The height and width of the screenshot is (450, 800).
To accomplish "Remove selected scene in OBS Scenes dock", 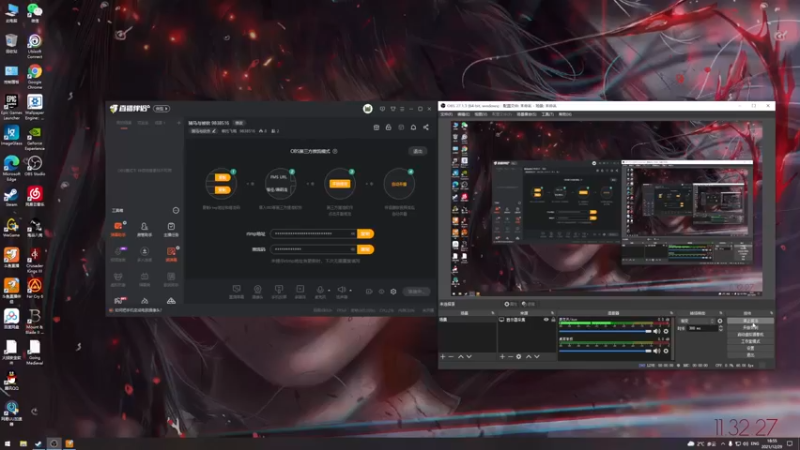I will click(x=451, y=357).
